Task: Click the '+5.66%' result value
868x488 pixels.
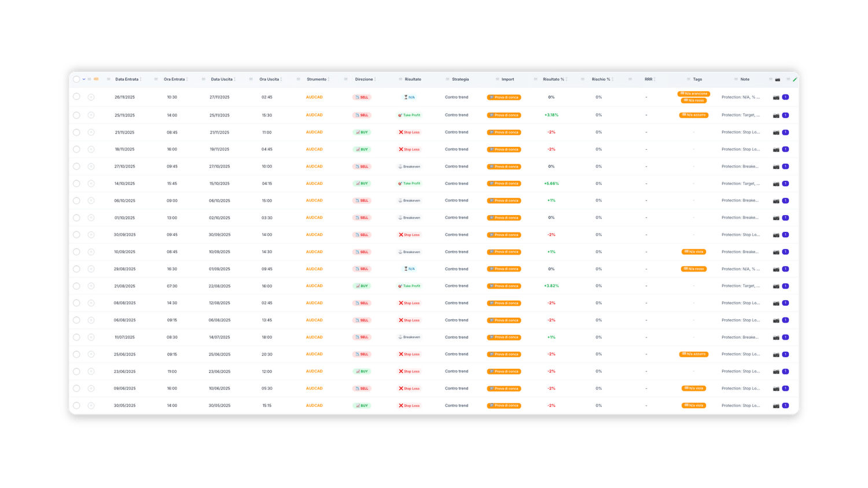Action: tap(551, 183)
